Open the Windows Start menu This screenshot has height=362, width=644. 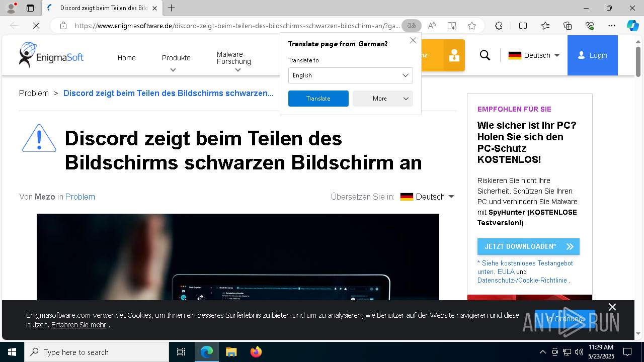(x=12, y=352)
